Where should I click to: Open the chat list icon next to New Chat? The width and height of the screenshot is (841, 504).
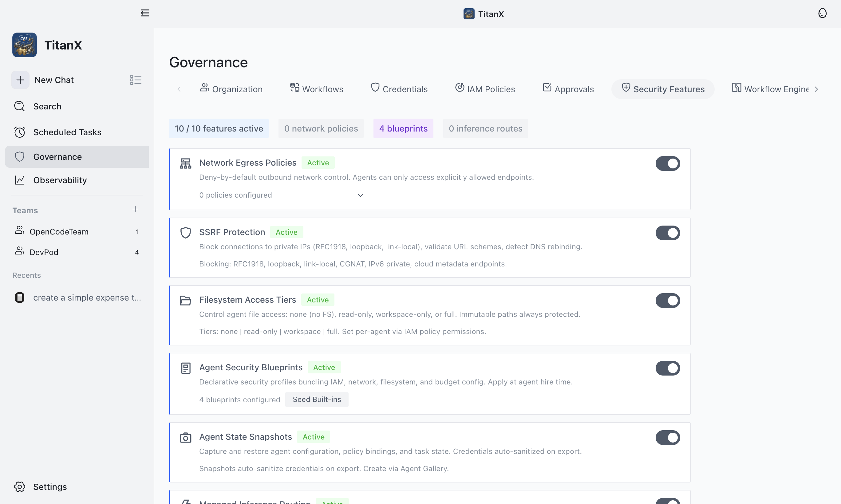point(136,80)
